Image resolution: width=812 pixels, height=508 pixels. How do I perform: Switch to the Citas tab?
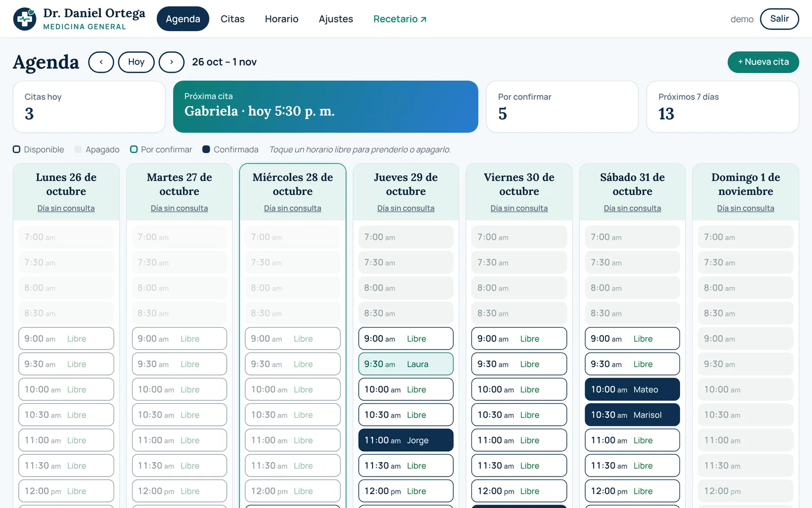(x=232, y=19)
